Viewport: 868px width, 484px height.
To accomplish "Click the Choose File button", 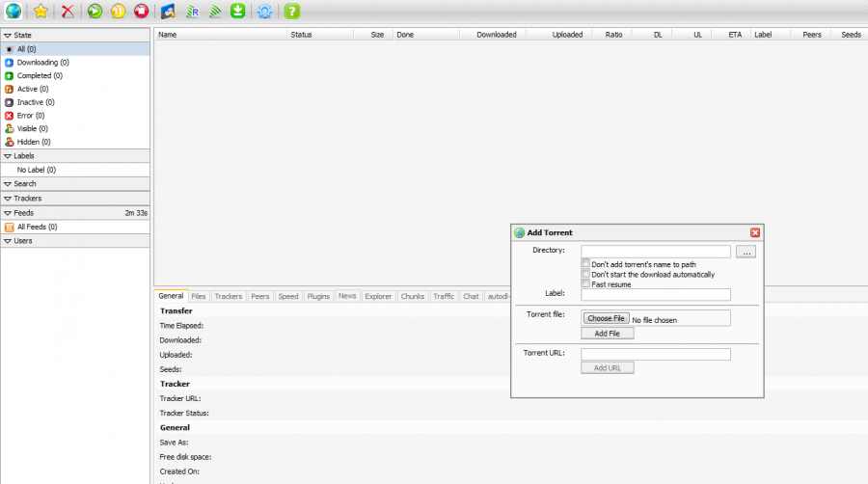I will (607, 318).
